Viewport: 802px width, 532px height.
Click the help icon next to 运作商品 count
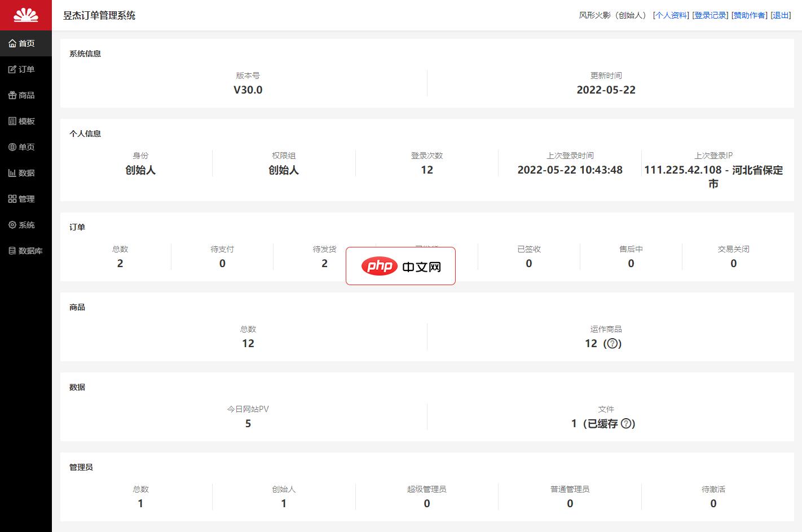[612, 344]
